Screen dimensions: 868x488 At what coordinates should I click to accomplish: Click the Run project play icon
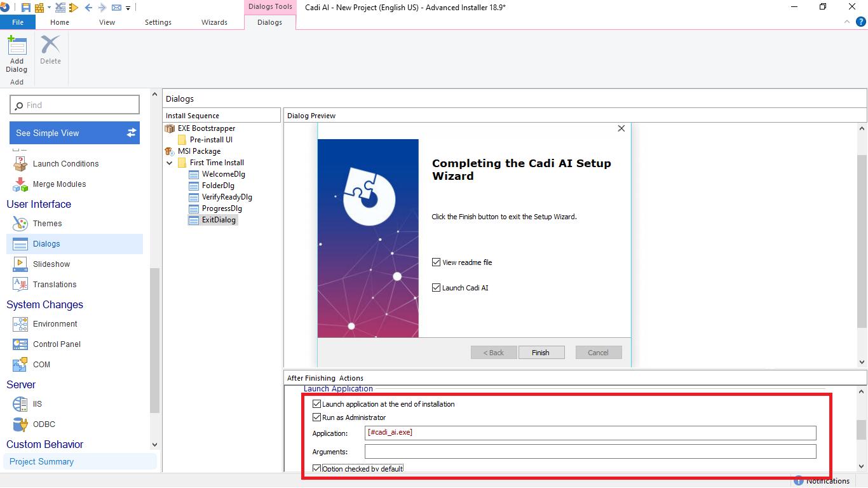(x=74, y=8)
